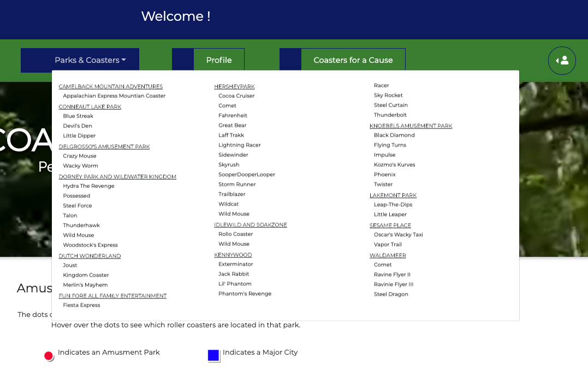Choose Jack Rabbit coaster
This screenshot has height=376, width=588.
pos(234,274)
